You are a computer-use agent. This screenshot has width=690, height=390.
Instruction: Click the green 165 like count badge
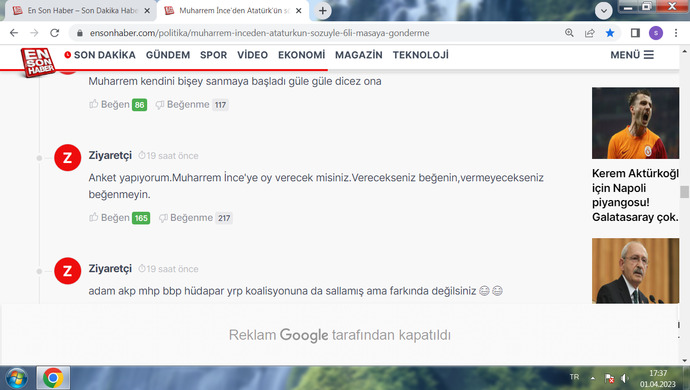[x=141, y=218]
